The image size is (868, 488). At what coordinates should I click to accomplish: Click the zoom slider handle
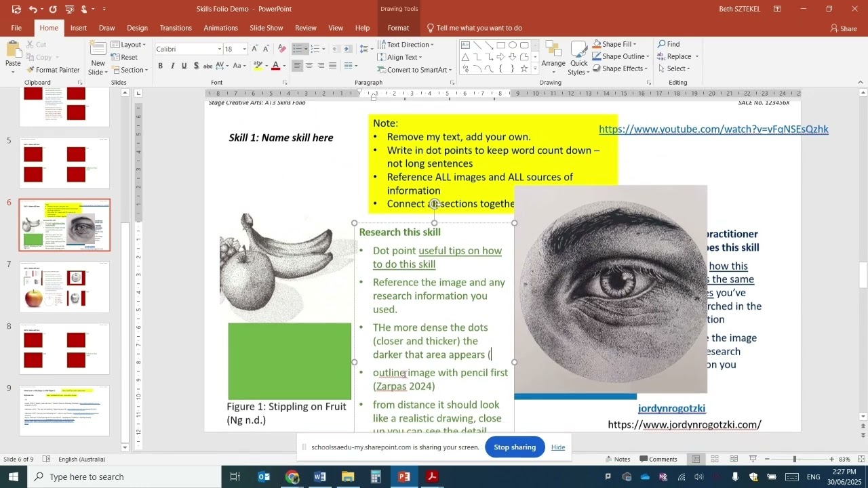(794, 459)
